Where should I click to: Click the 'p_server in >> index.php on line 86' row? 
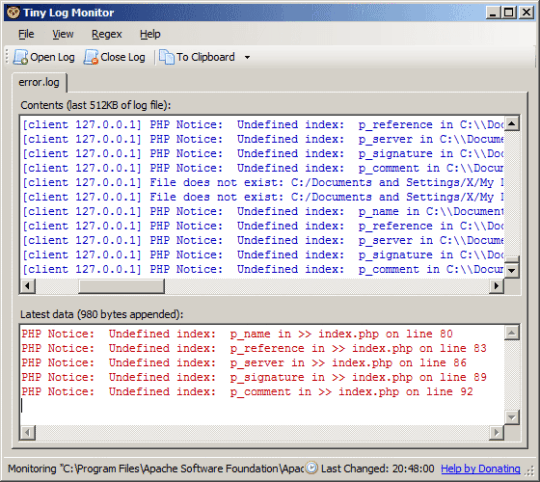coord(244,363)
